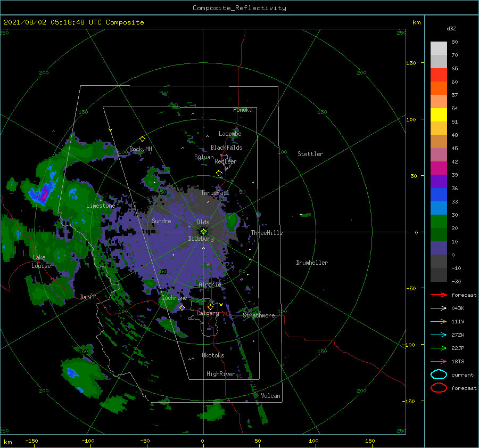Screen dimensions: 479x448
Task: Click the yellow diamond marker below RedDeer
Action: (219, 173)
